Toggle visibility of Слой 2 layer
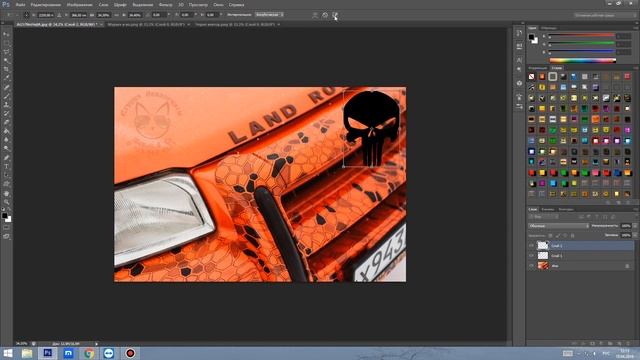 531,246
